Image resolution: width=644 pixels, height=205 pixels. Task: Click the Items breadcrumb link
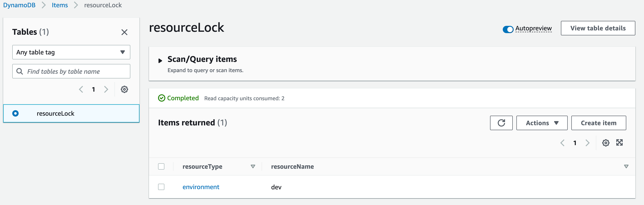[60, 5]
